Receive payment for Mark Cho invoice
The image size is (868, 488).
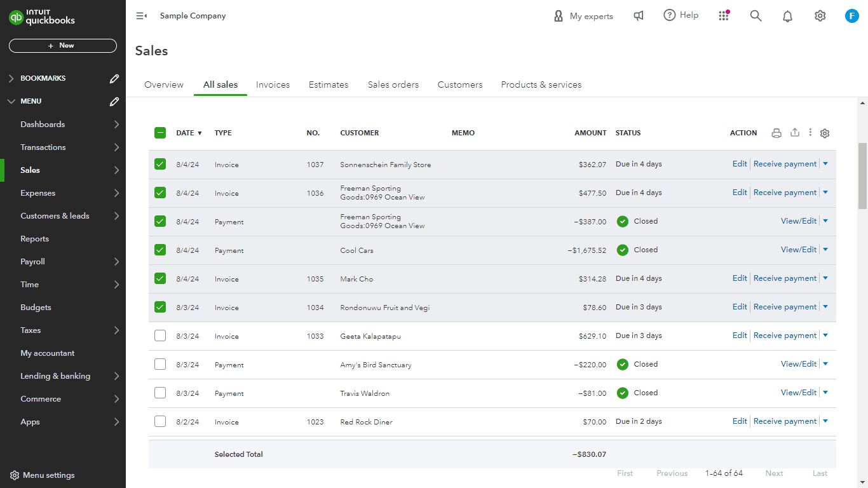pos(785,278)
